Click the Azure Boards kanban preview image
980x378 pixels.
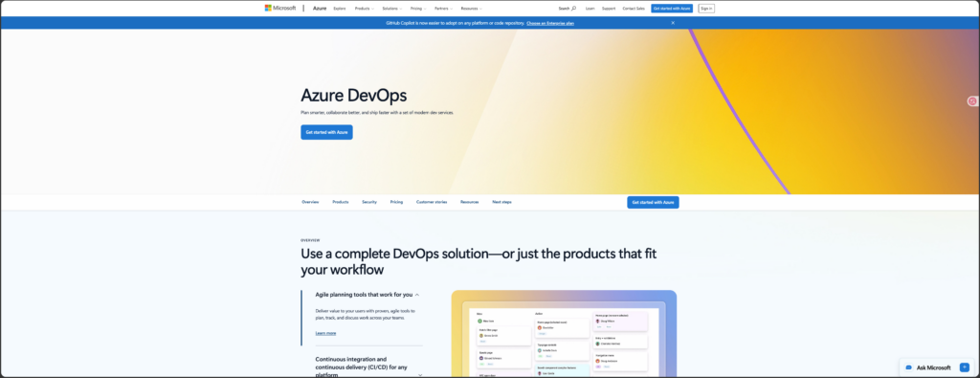(x=564, y=334)
